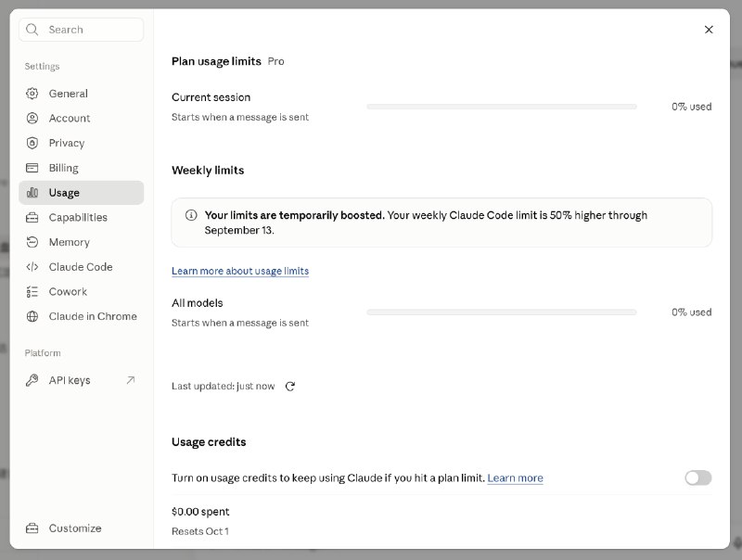Click the 'Resets Oct 1' text

click(x=200, y=531)
